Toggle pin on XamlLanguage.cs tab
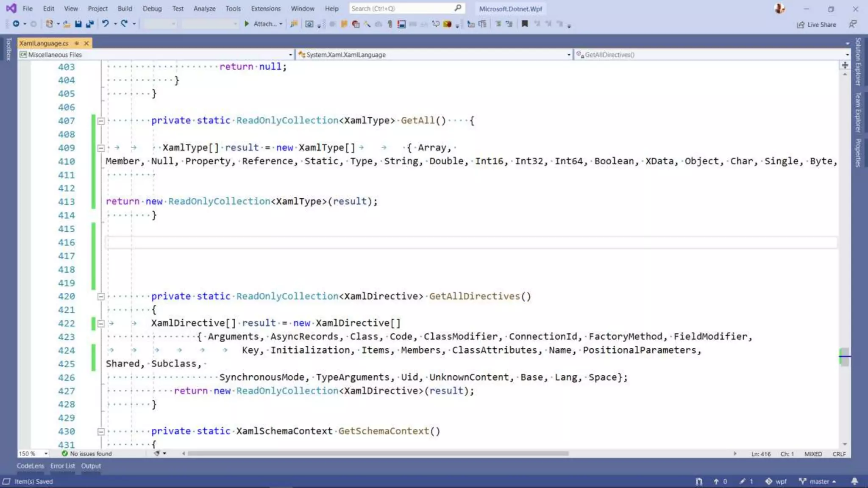 [77, 43]
